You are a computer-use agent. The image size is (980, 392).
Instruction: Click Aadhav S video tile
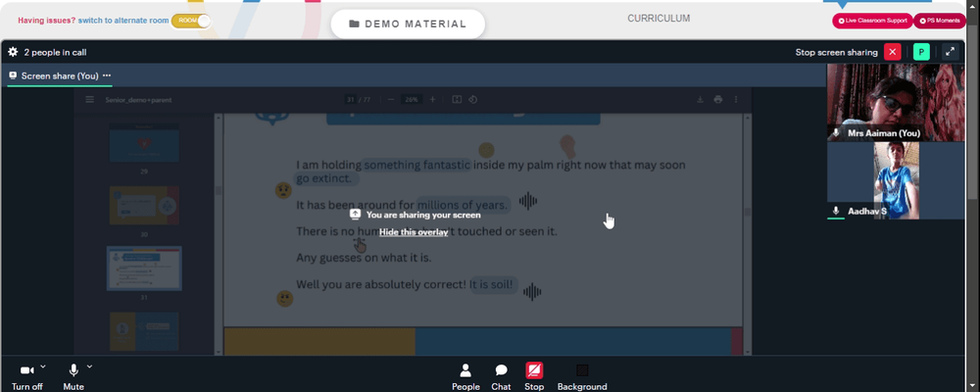(x=896, y=180)
